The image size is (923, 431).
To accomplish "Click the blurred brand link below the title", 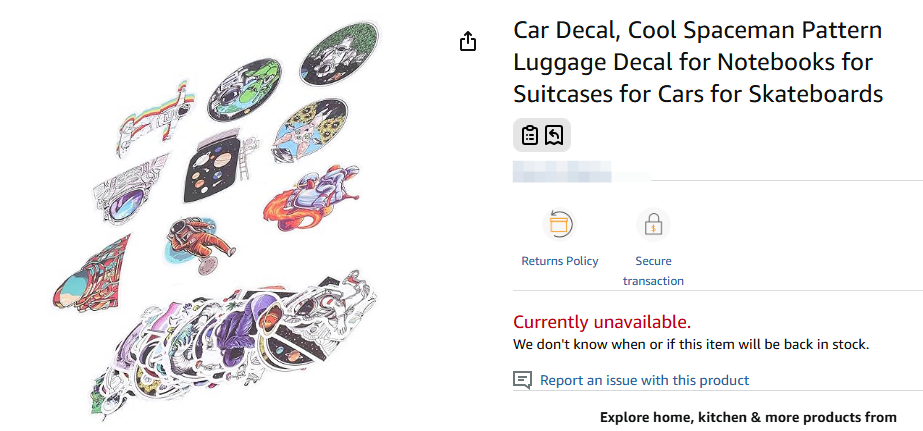I will click(562, 171).
